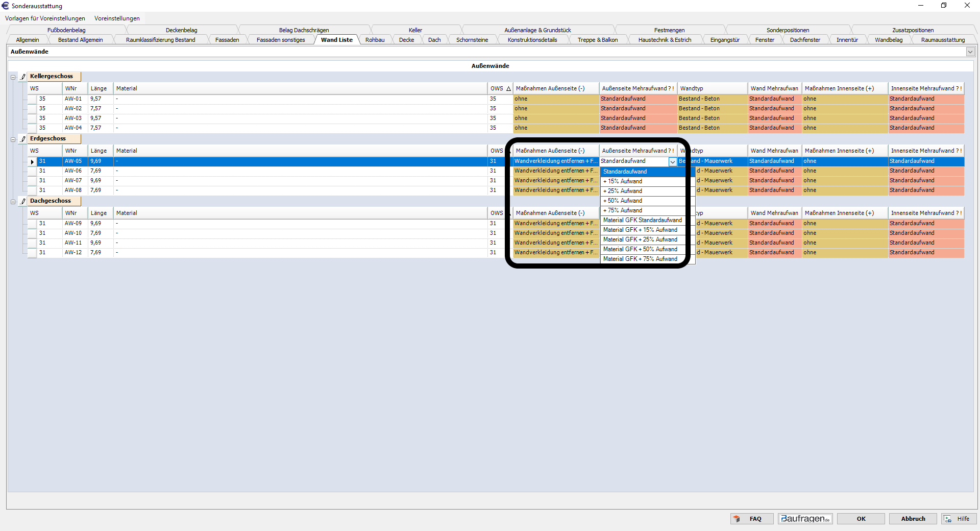Toggle the dropdown arrow in the AW-05 Mehraufwand cell
This screenshot has width=980, height=531.
(672, 162)
